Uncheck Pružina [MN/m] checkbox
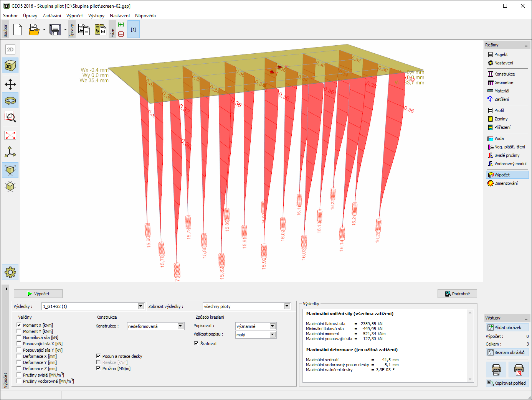532x400 pixels. coord(98,368)
